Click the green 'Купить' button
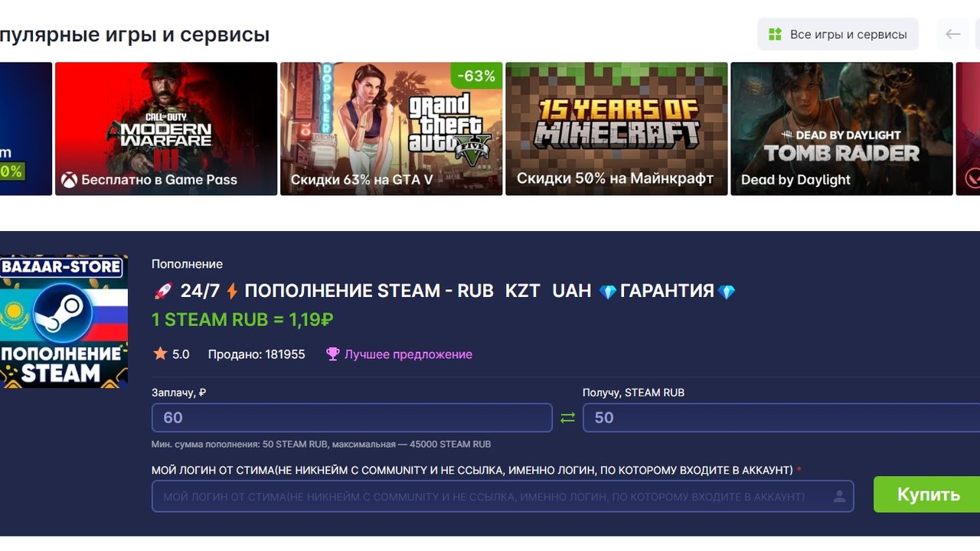 (927, 494)
